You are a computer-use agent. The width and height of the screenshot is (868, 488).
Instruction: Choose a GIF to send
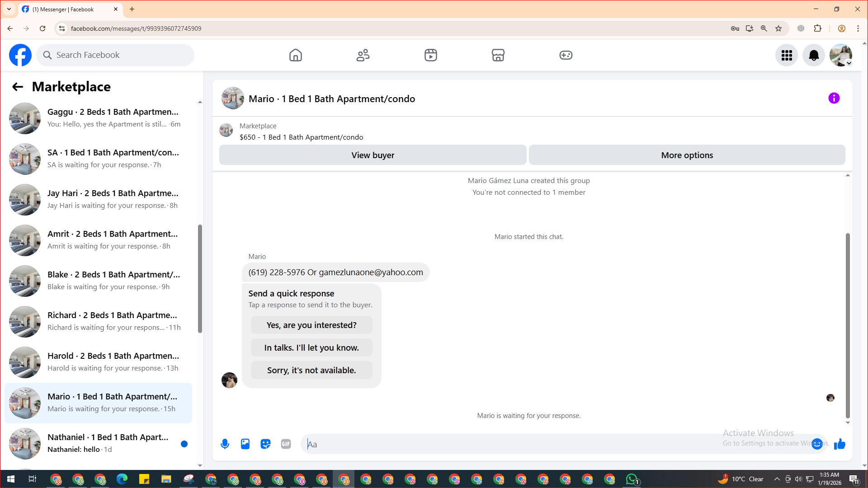click(286, 444)
